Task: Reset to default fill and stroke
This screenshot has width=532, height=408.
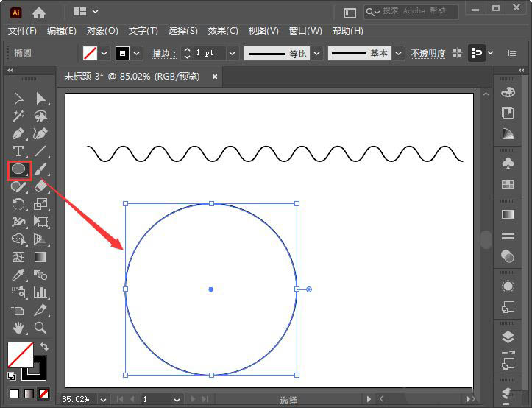Action: tap(12, 376)
